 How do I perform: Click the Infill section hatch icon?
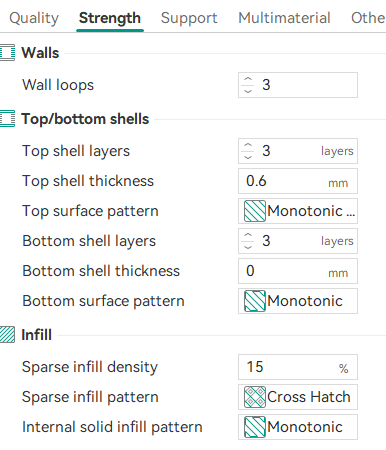click(x=7, y=335)
